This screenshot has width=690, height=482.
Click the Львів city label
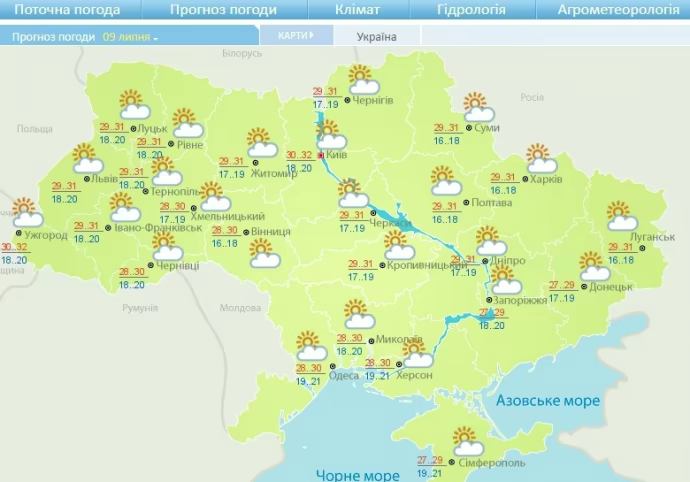point(104,179)
